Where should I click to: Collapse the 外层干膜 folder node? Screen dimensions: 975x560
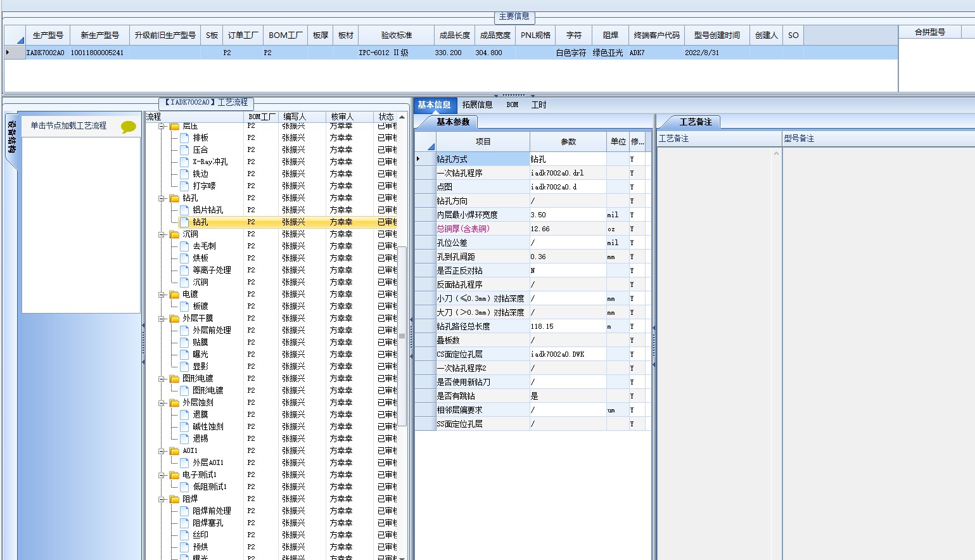pos(162,319)
